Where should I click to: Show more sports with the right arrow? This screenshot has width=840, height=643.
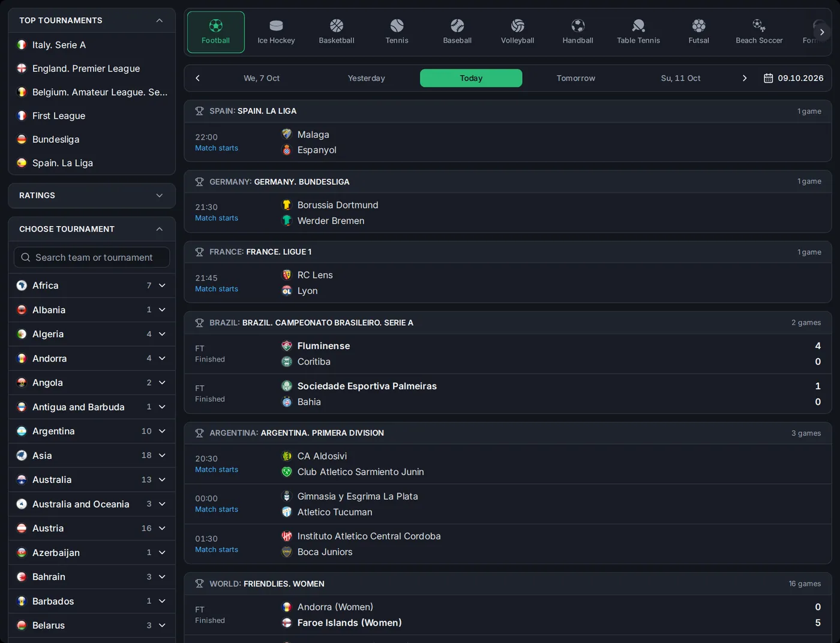click(x=822, y=32)
